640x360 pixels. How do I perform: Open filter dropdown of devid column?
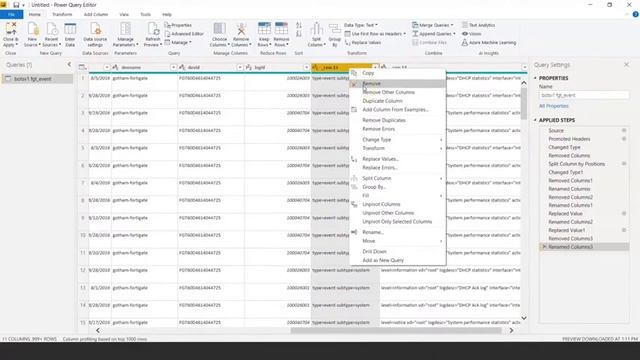tap(240, 67)
